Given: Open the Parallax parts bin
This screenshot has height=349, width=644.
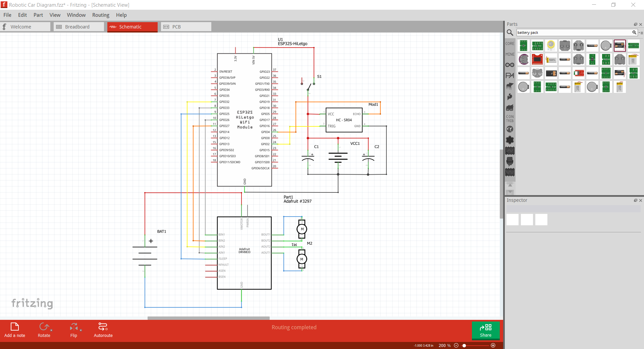Looking at the screenshot, I should pos(509,75).
